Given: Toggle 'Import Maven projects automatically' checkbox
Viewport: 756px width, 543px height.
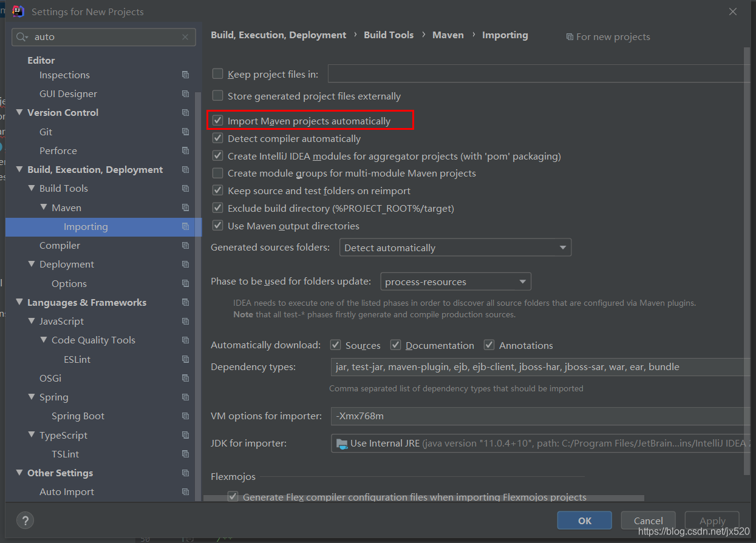Looking at the screenshot, I should pyautogui.click(x=217, y=121).
